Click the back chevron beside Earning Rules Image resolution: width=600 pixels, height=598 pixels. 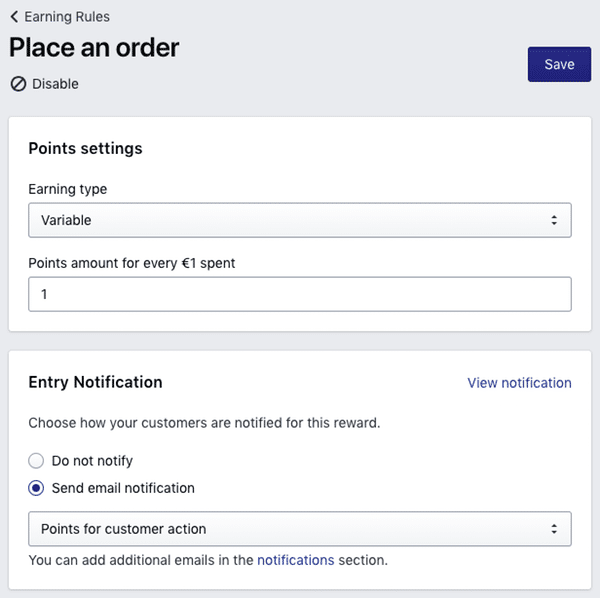(x=14, y=17)
